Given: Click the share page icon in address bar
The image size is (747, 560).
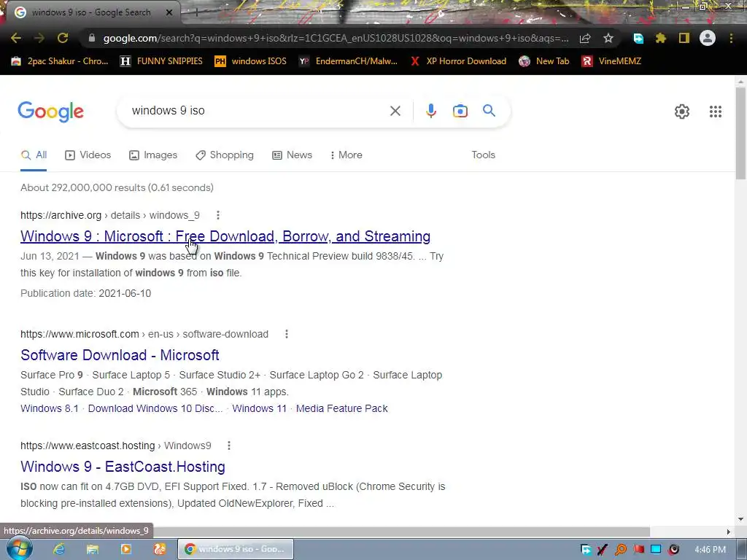Looking at the screenshot, I should click(x=586, y=38).
